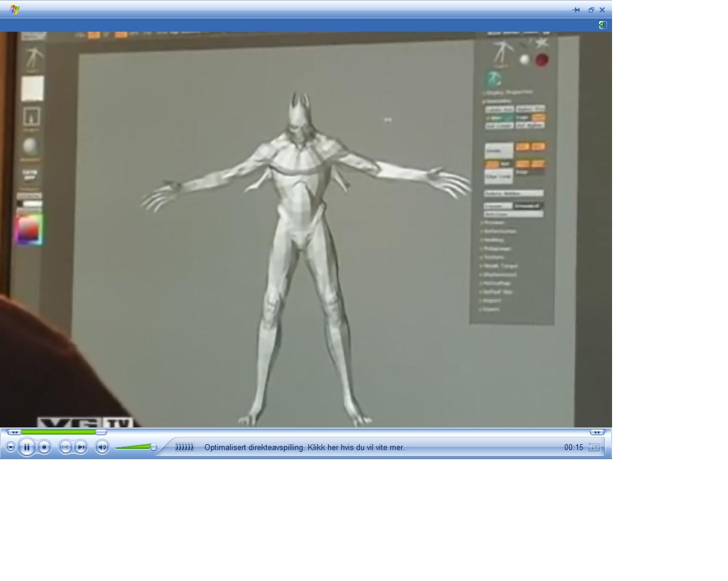Screen dimensions: 728x581
Task: Click the creature model in the video
Action: tap(306, 257)
